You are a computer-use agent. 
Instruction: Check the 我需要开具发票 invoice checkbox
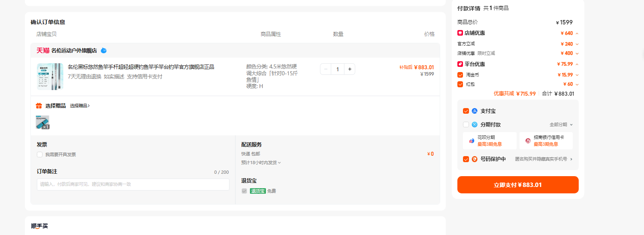click(40, 155)
